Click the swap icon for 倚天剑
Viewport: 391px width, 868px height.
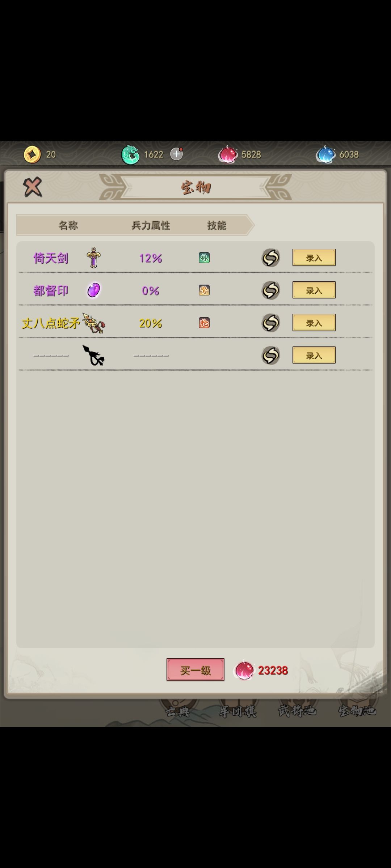pos(270,258)
